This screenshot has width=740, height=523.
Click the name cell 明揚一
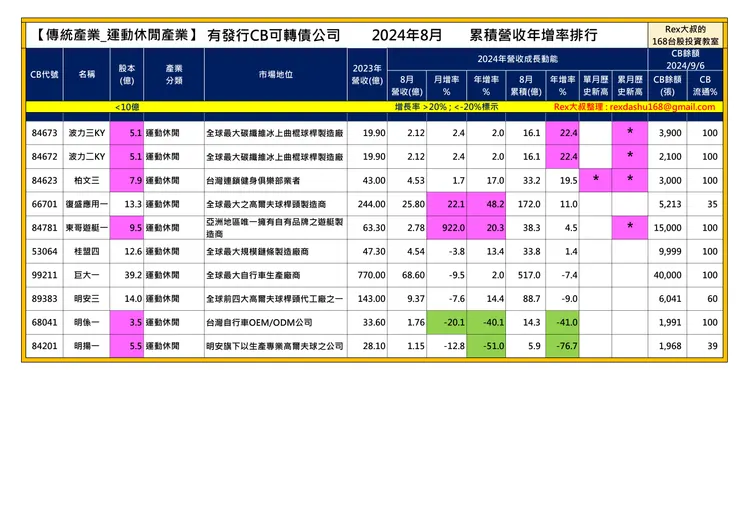(x=87, y=346)
